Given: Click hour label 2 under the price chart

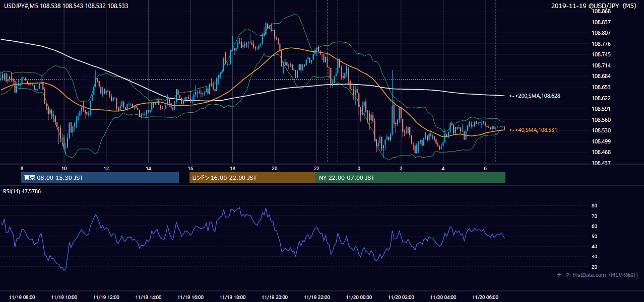Looking at the screenshot, I should coord(401,168).
